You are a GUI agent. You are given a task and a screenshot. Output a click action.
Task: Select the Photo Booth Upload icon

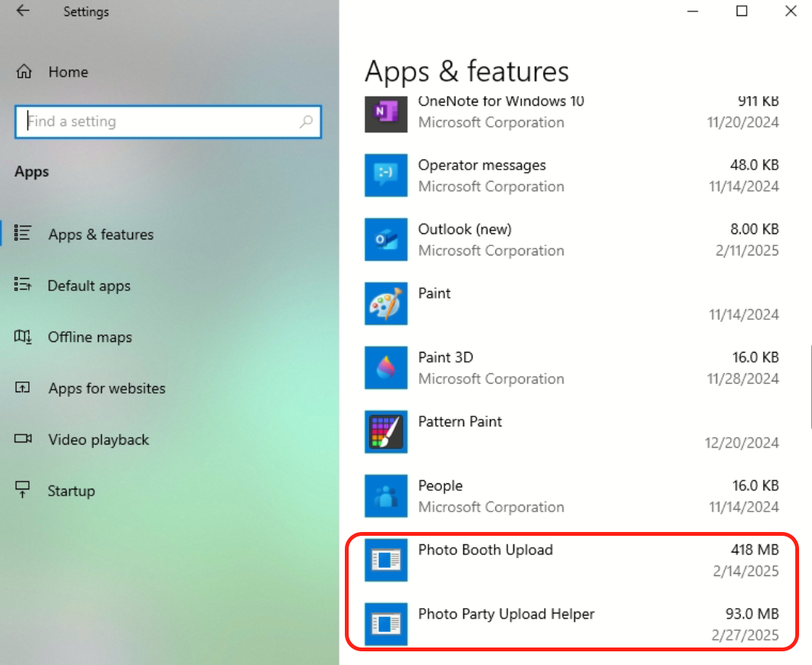click(386, 560)
